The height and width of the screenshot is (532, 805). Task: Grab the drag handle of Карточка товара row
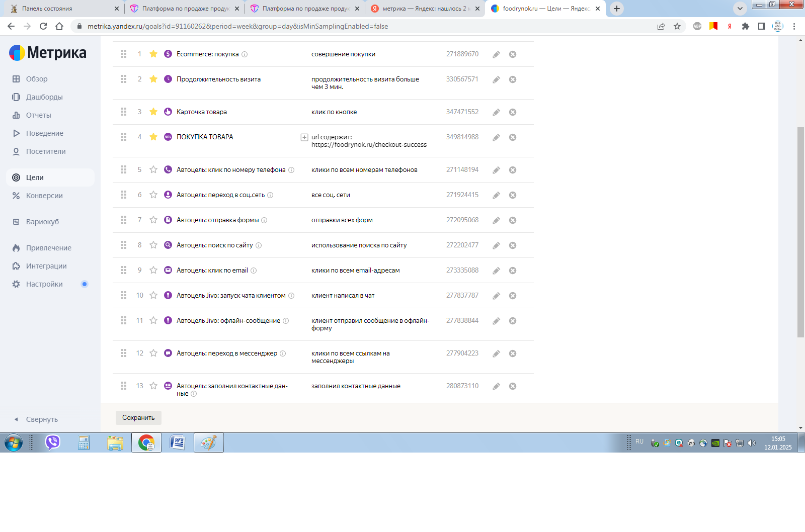point(124,112)
